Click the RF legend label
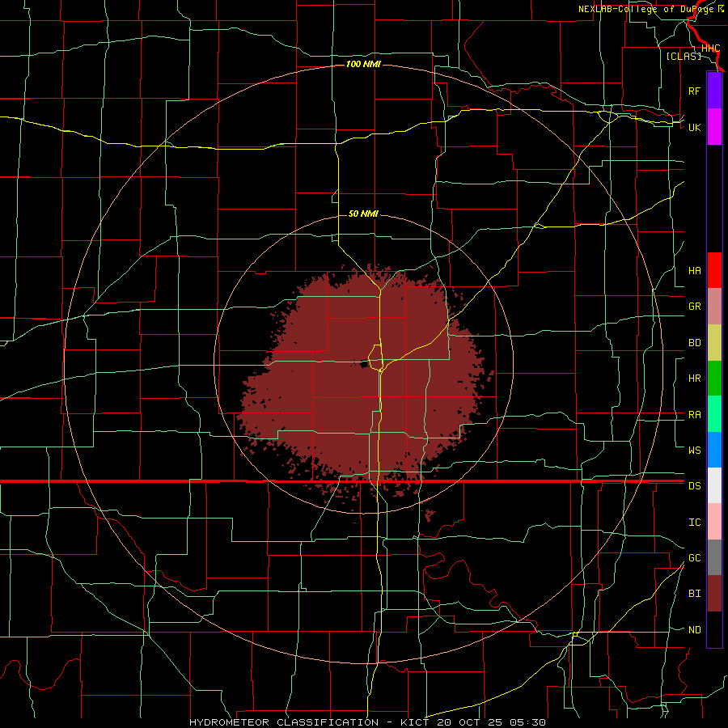Viewport: 728px width, 728px height. tap(695, 91)
